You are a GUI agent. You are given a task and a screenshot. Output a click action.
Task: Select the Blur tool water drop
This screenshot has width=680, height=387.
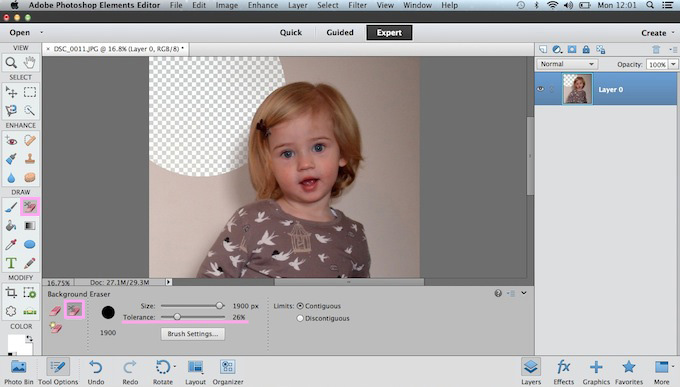pos(11,177)
